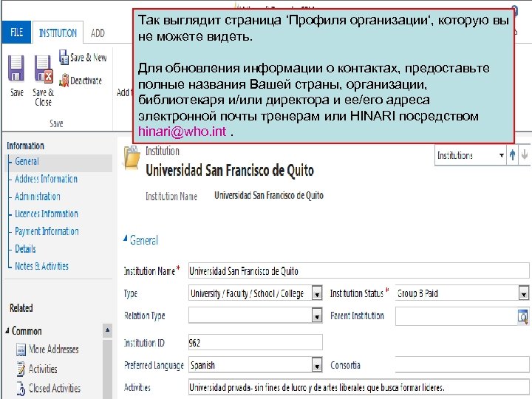532x399 pixels.
Task: Open Payment Information section
Action: pyautogui.click(x=47, y=231)
